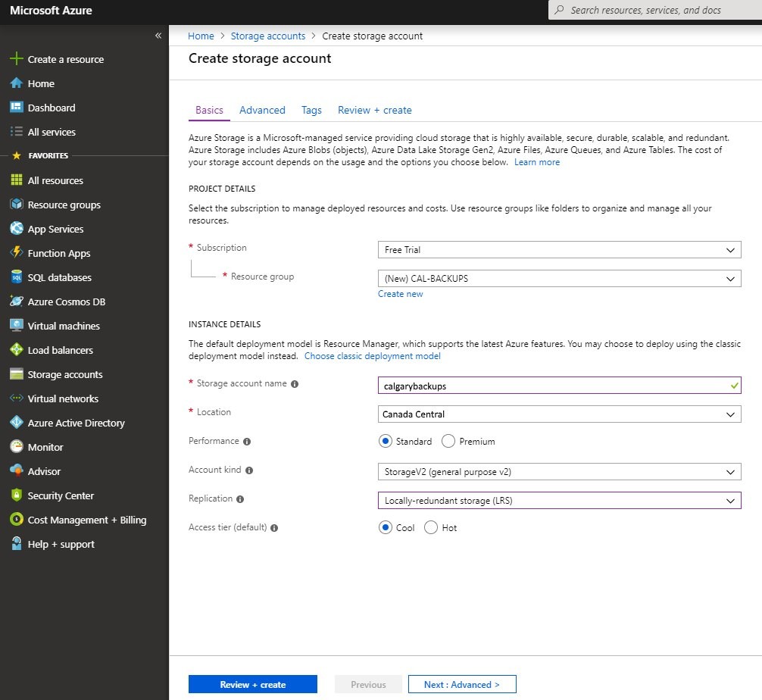The width and height of the screenshot is (762, 700).
Task: Select the Premium performance option
Action: pyautogui.click(x=448, y=441)
